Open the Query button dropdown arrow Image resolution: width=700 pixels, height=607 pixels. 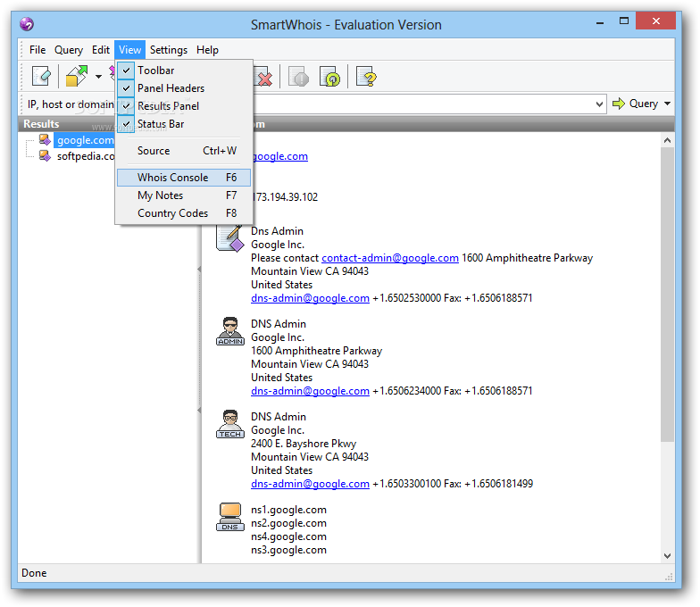point(667,104)
